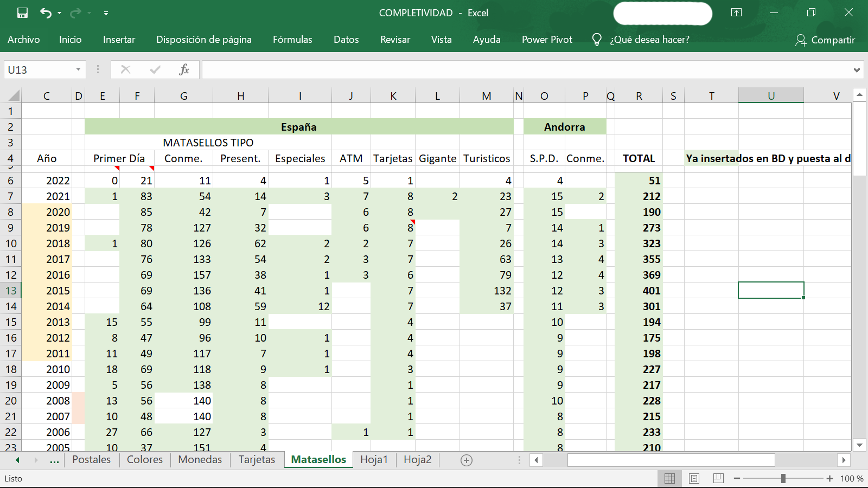
Task: Click the lightbulb Tell Me icon
Action: click(x=597, y=40)
